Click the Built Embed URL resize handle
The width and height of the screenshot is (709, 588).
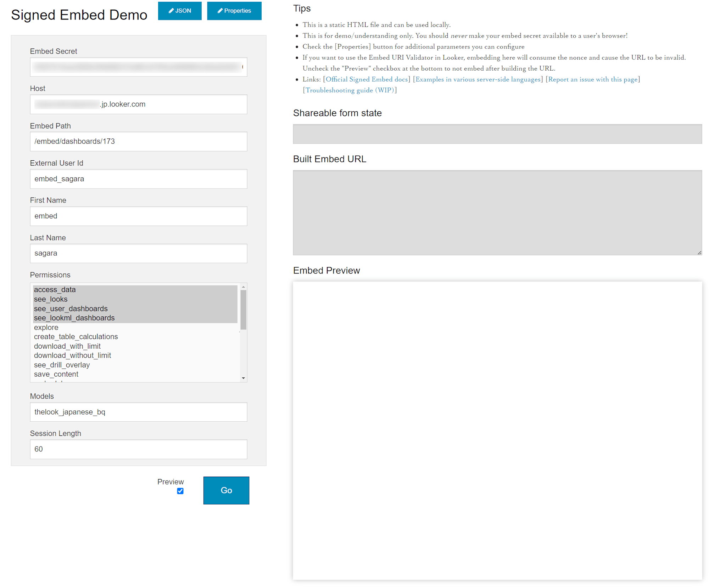pos(699,253)
